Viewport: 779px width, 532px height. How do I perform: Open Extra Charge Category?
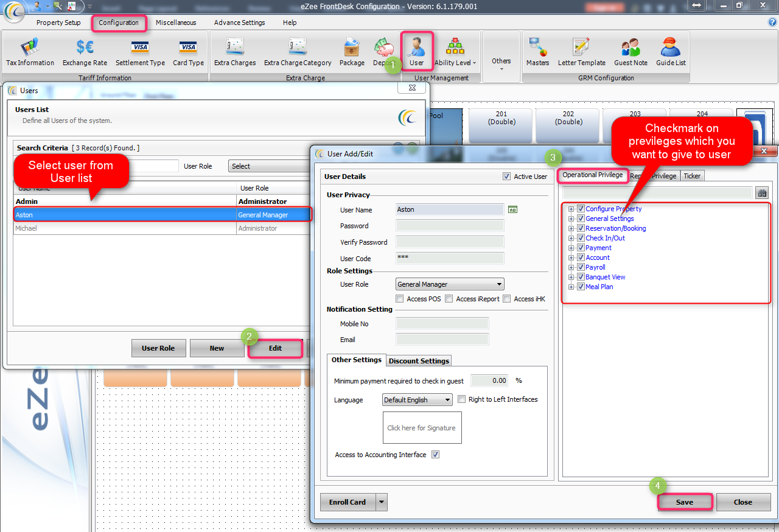coord(298,52)
